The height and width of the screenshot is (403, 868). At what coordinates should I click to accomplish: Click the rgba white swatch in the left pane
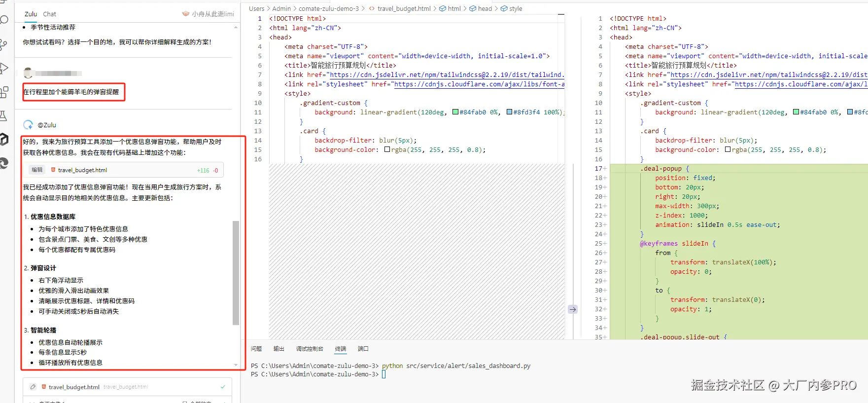pos(387,149)
